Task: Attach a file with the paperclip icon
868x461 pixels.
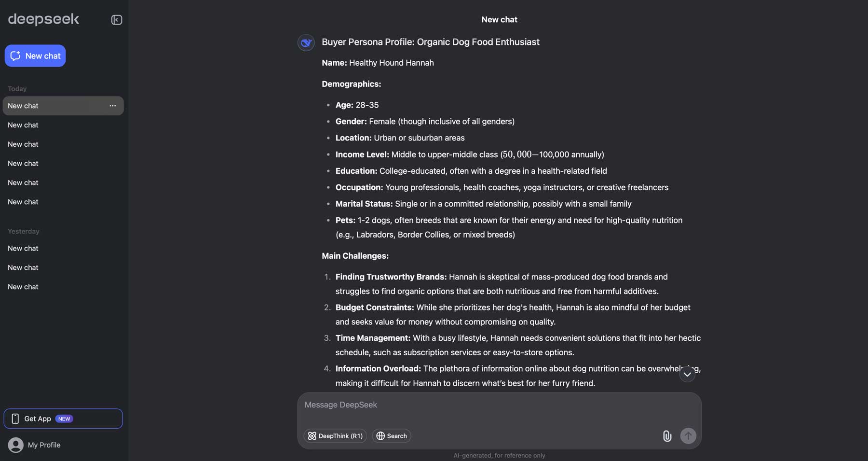Action: (667, 436)
